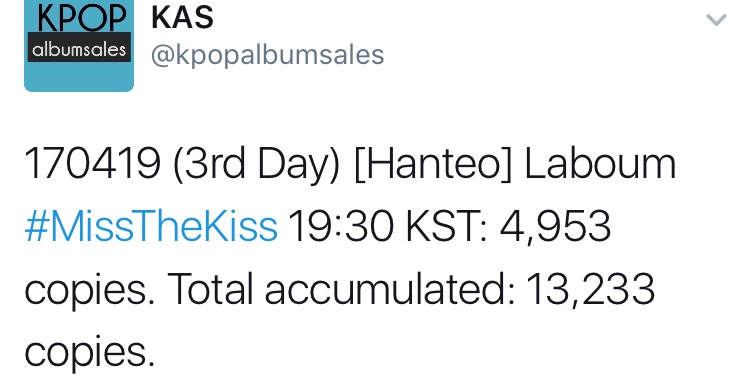
Task: Click the KST: label in the tweet
Action: coord(447,226)
